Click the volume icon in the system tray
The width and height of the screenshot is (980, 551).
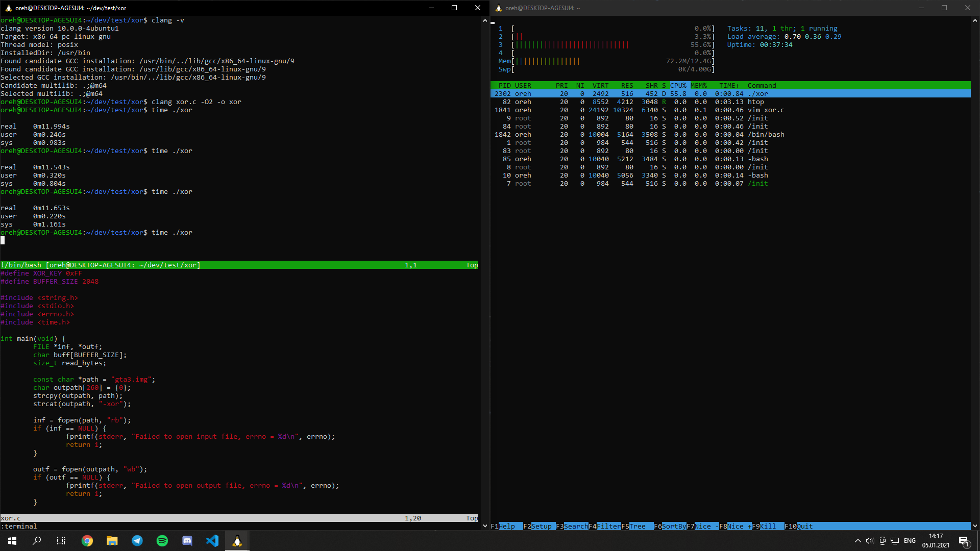click(870, 541)
